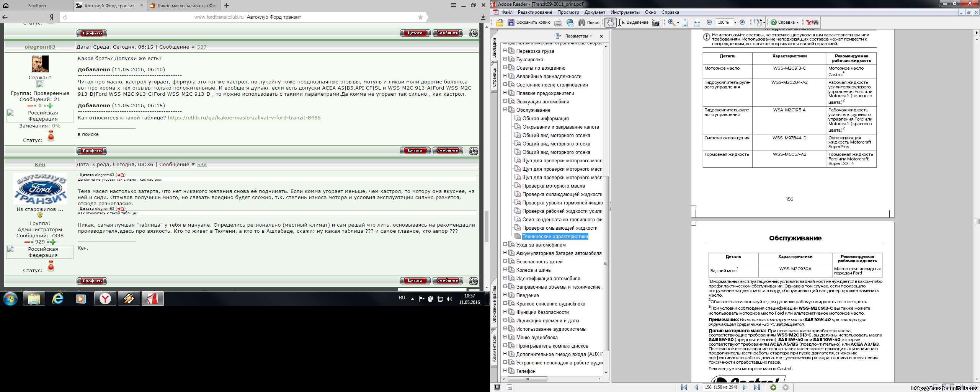Go to previous page of the PDF
This screenshot has height=392, width=980.
click(x=696, y=387)
